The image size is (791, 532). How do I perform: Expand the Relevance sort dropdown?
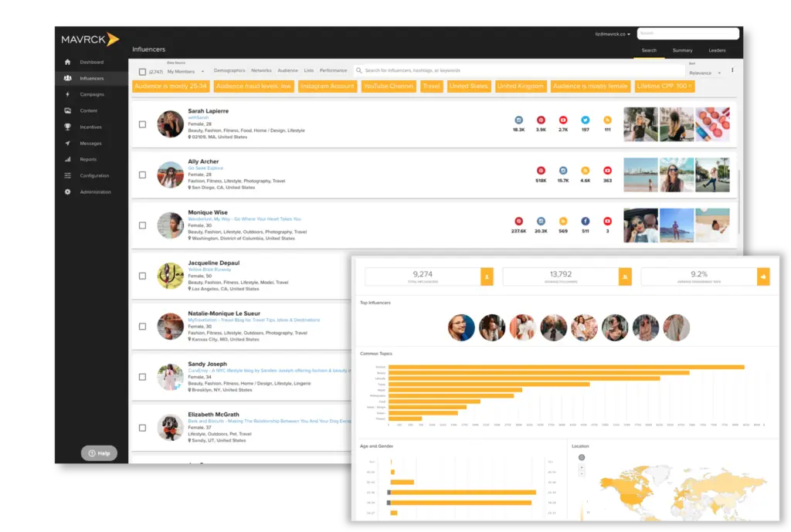coord(704,73)
